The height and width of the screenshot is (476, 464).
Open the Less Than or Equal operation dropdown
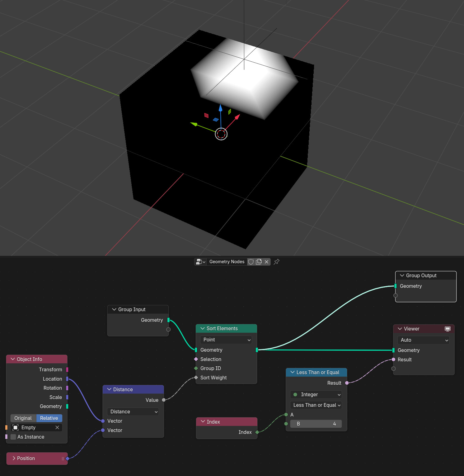point(316,405)
